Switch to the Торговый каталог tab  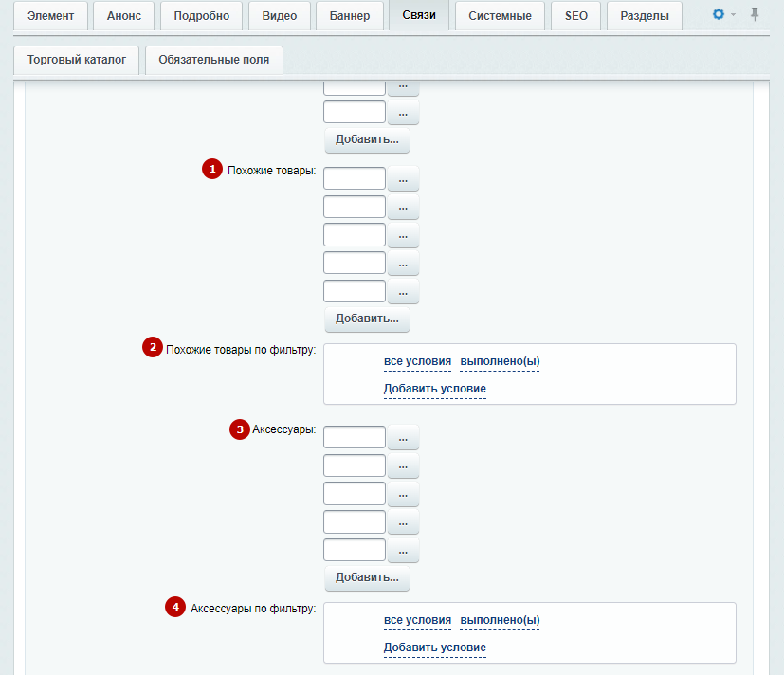[x=77, y=60]
